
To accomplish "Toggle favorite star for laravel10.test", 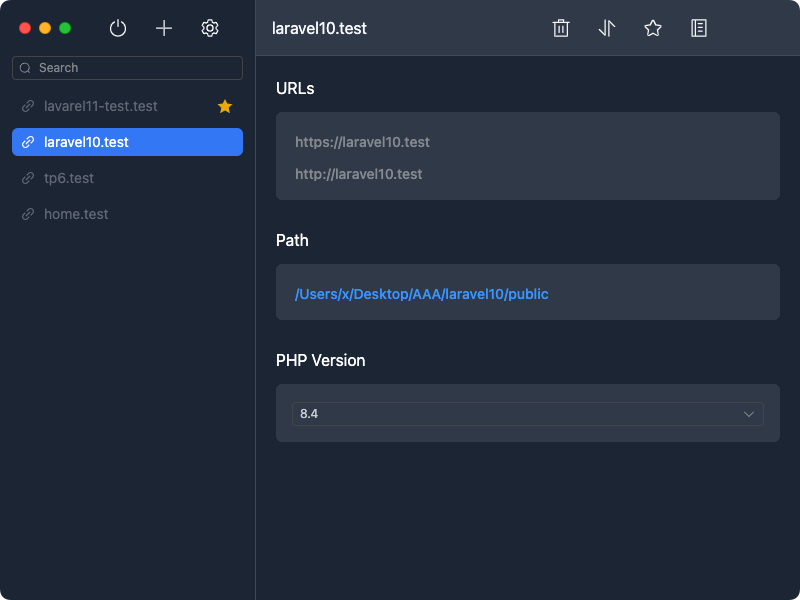I will [x=653, y=28].
